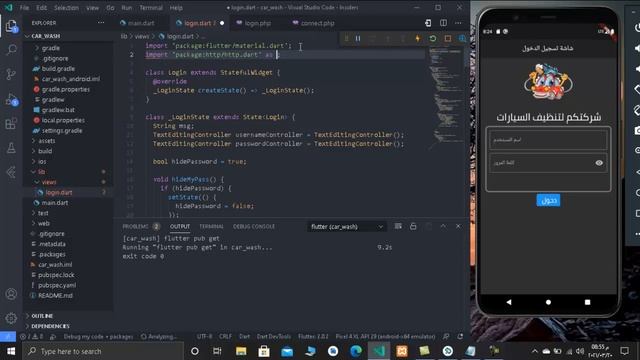
Task: Trigger Flutter hot reload lightning icon
Action: pos(418,38)
